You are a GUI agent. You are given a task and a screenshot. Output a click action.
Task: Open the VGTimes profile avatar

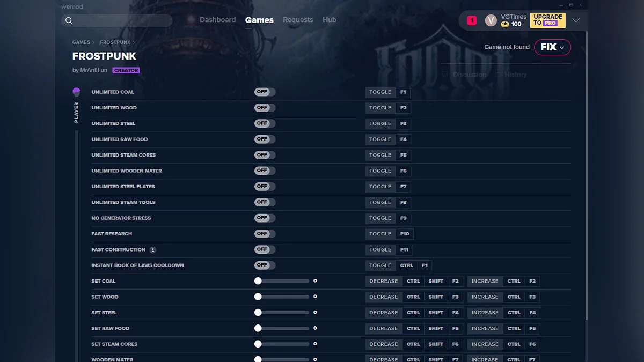click(x=491, y=20)
